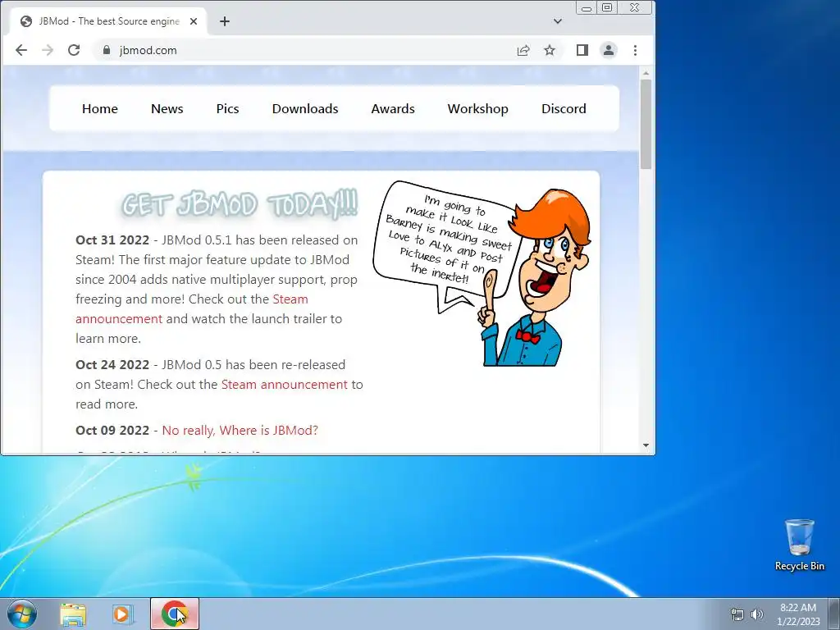
Task: Open the Pics nav link
Action: point(228,109)
